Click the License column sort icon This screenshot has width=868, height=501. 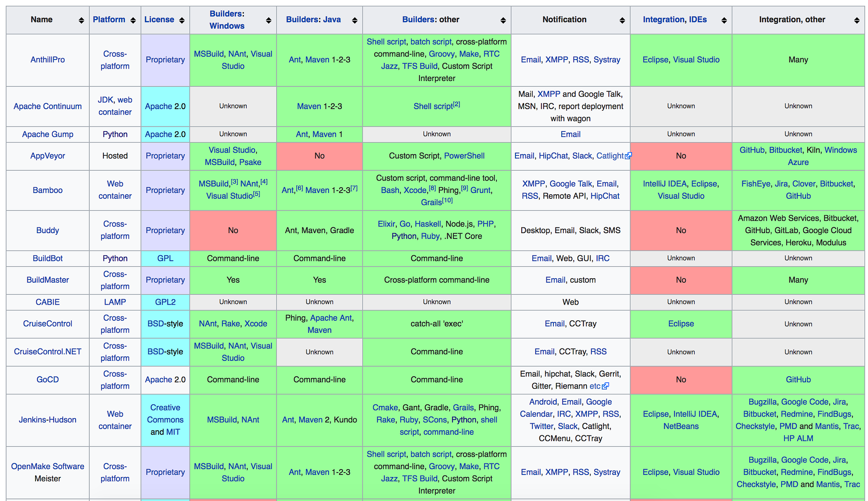coord(181,20)
